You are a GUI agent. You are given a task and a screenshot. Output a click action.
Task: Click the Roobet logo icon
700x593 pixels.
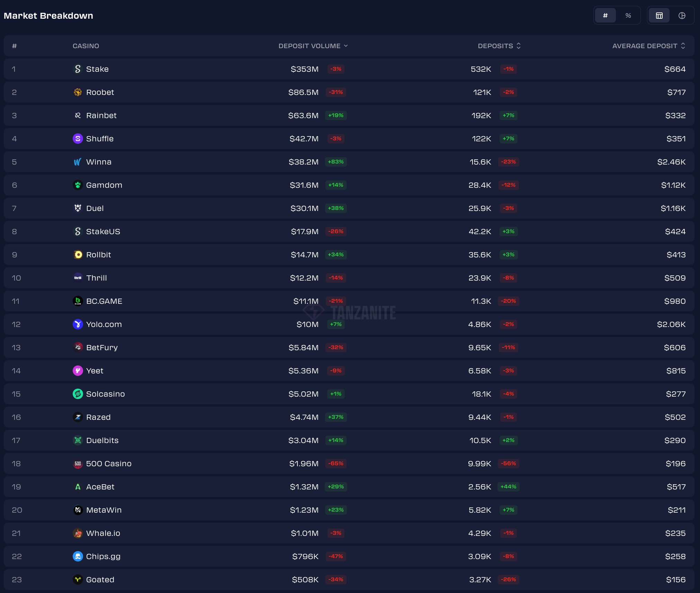coord(78,92)
